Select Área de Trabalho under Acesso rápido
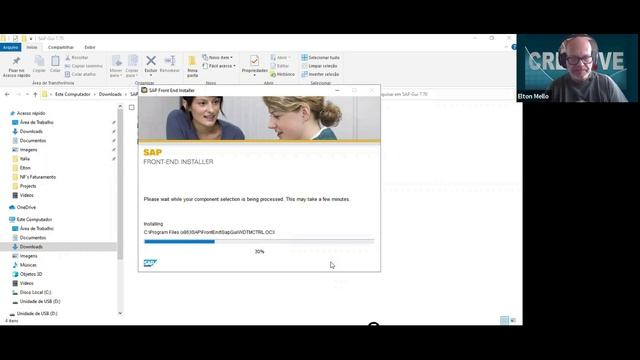The image size is (640, 360). pyautogui.click(x=36, y=122)
